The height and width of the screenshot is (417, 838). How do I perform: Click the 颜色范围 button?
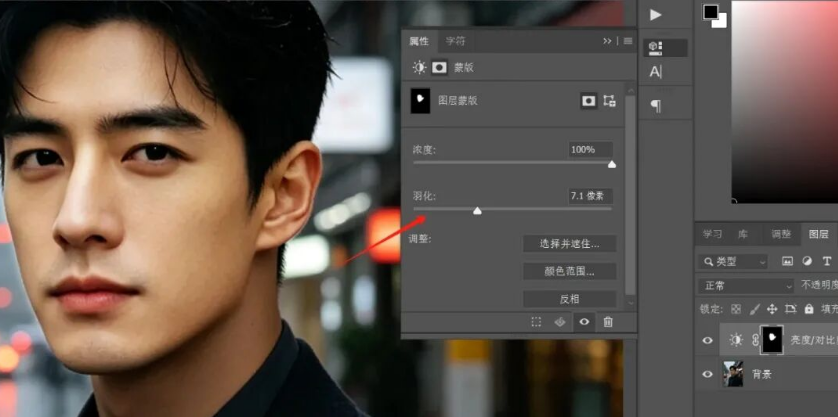570,271
